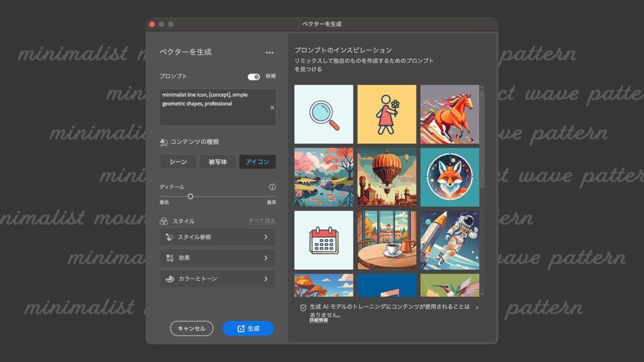
Task: Select the 被写体 content type
Action: [218, 162]
